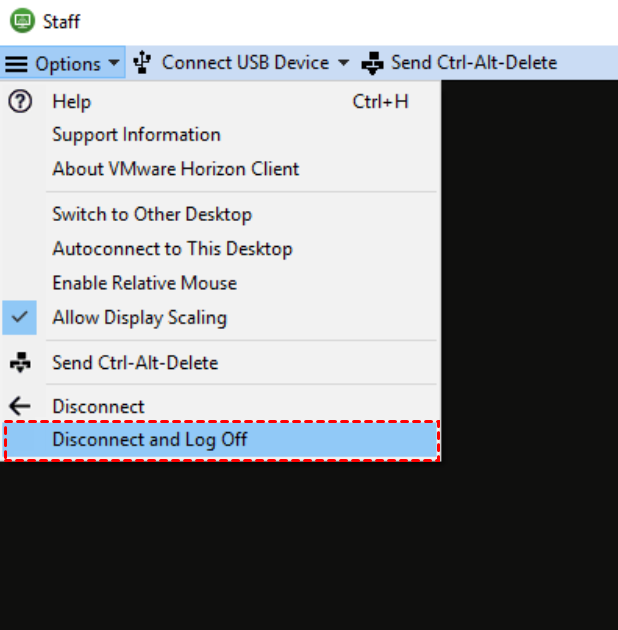Click the Help menu entry text
The height and width of the screenshot is (630, 618).
71,101
